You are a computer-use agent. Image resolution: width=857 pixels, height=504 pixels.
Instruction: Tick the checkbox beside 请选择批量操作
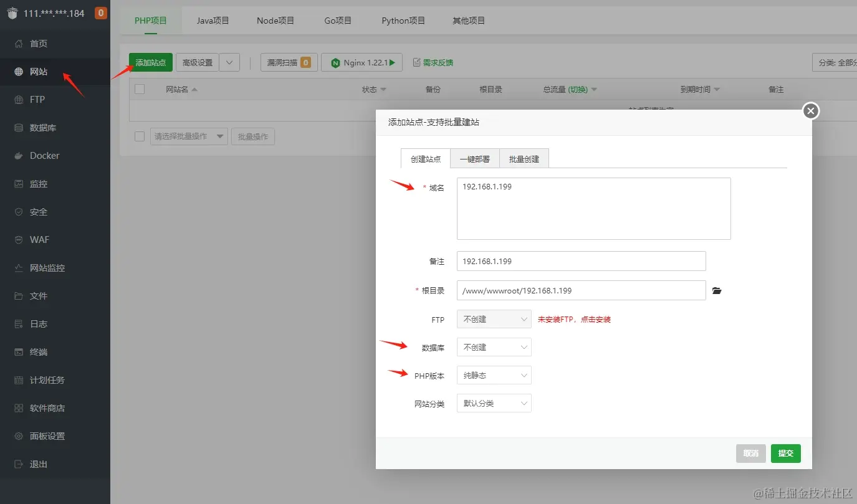pos(140,136)
